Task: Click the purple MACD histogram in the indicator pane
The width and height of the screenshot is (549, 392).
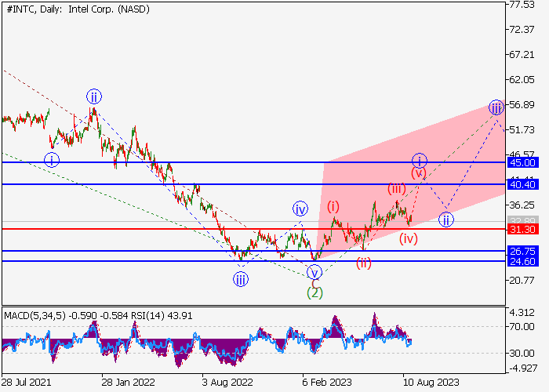Action: coord(206,344)
